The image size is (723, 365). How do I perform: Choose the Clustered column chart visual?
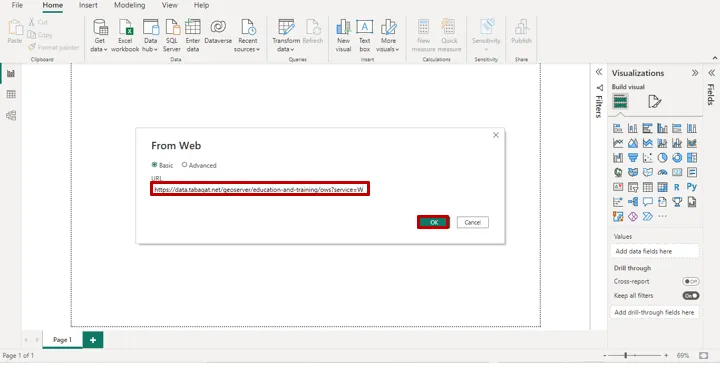[x=662, y=129]
